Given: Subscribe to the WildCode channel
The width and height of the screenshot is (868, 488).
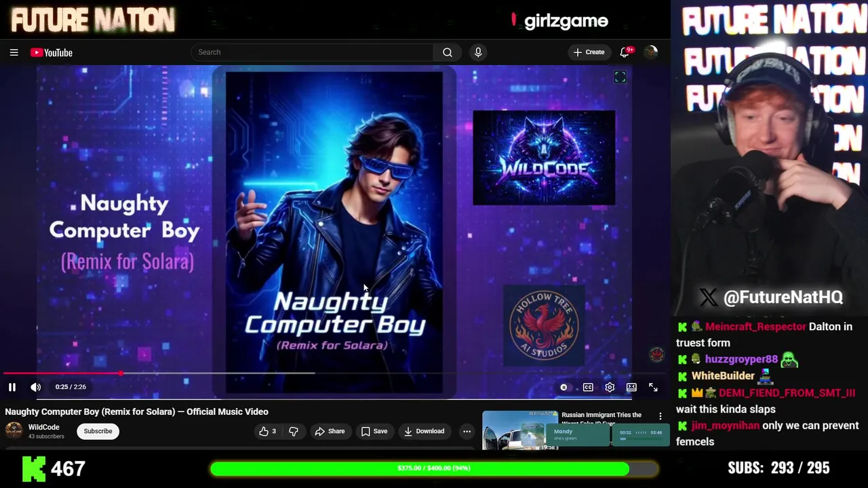Looking at the screenshot, I should point(98,431).
